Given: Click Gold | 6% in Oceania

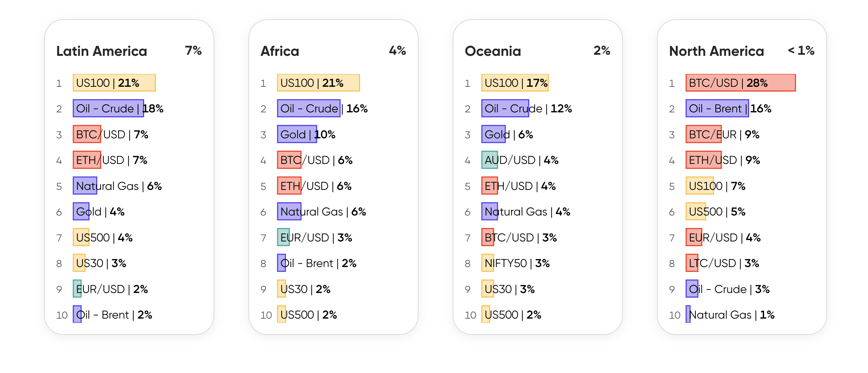Looking at the screenshot, I should point(507,134).
